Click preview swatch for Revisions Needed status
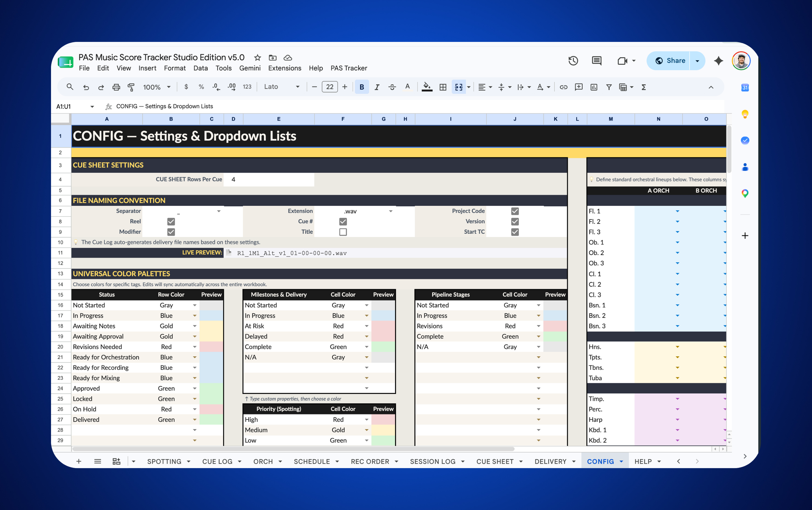The height and width of the screenshot is (510, 812). coord(211,347)
